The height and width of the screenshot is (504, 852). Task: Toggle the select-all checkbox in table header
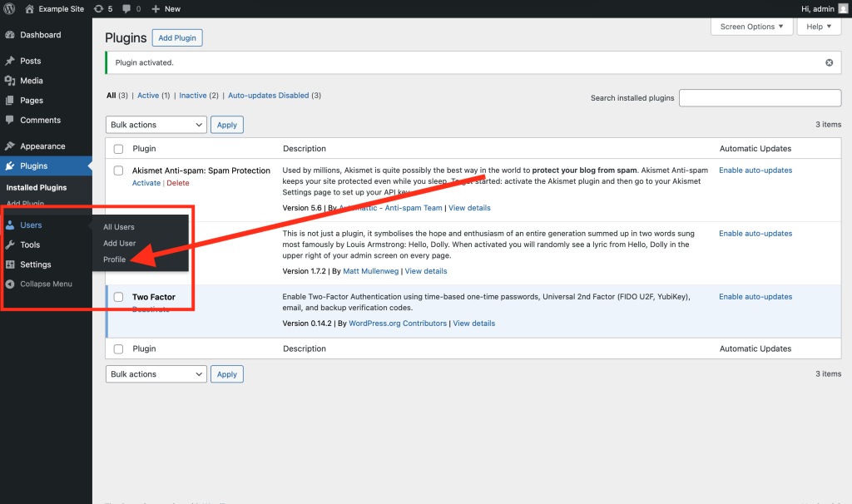(x=118, y=149)
